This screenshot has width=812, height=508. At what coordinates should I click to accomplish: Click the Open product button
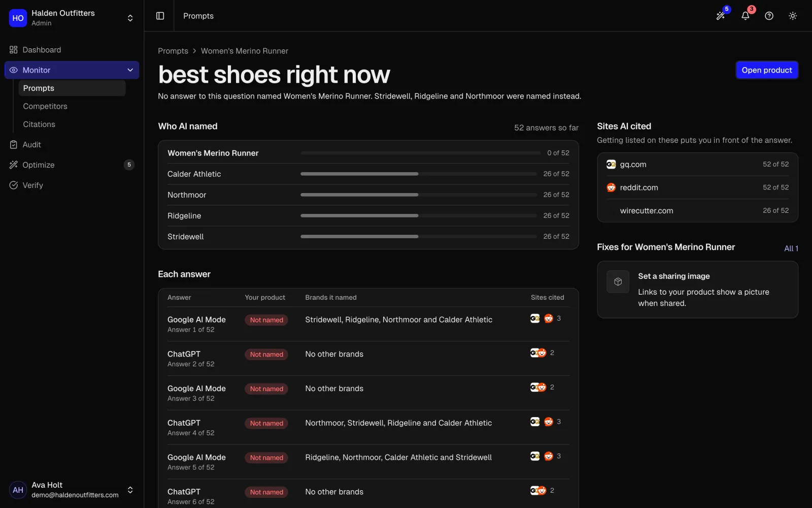(767, 70)
